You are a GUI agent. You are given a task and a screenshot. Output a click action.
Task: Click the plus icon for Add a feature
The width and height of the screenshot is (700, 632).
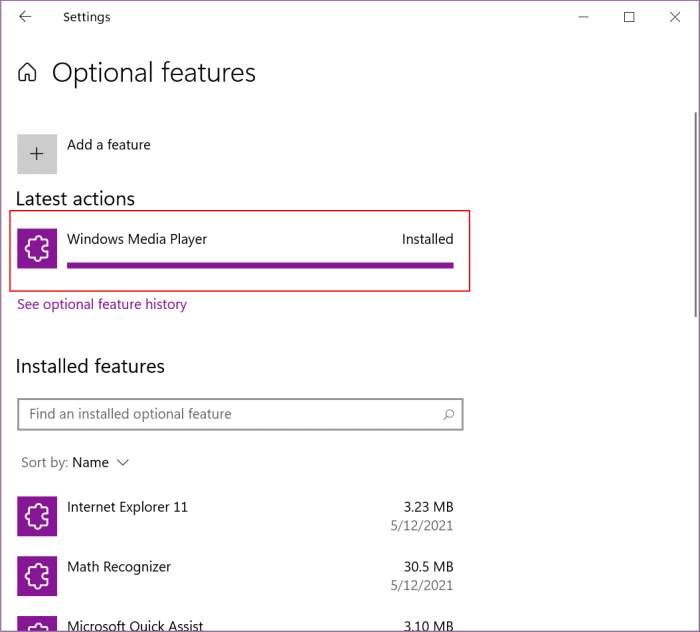click(37, 154)
